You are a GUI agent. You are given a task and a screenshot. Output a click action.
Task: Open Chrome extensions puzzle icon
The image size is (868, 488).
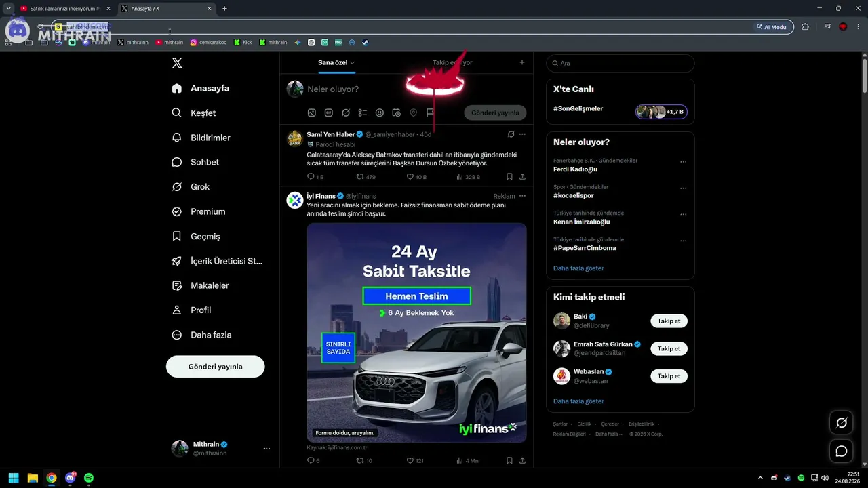tap(805, 27)
